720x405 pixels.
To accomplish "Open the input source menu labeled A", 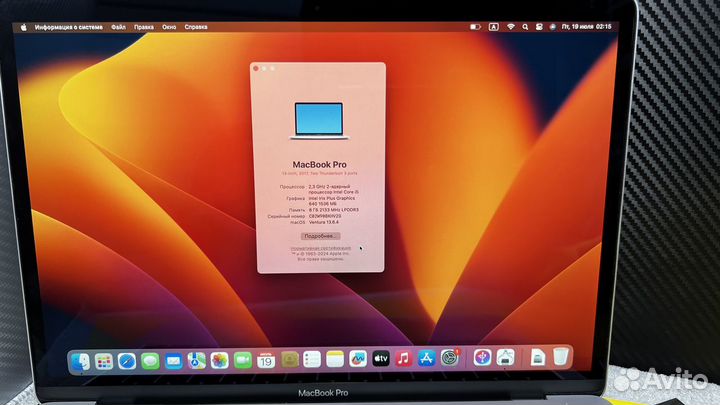I will coord(493,27).
